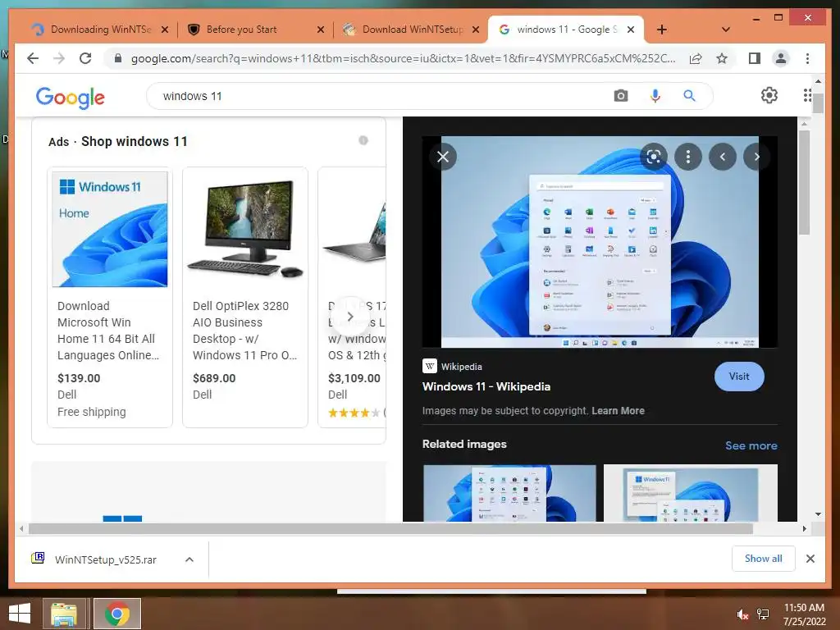View site info via the padlock icon
The image size is (840, 630).
click(x=118, y=58)
